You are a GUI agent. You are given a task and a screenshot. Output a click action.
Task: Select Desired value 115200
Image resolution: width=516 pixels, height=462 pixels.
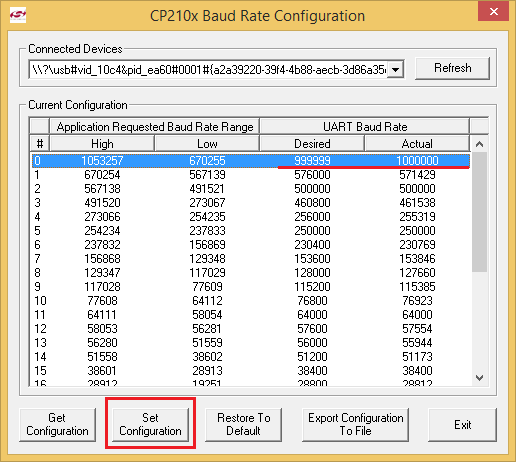click(x=312, y=287)
